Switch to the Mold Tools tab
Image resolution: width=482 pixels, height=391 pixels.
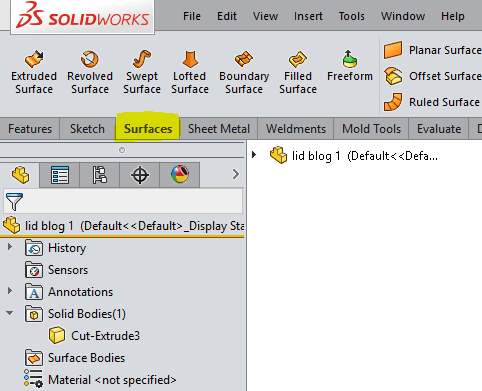(x=372, y=129)
